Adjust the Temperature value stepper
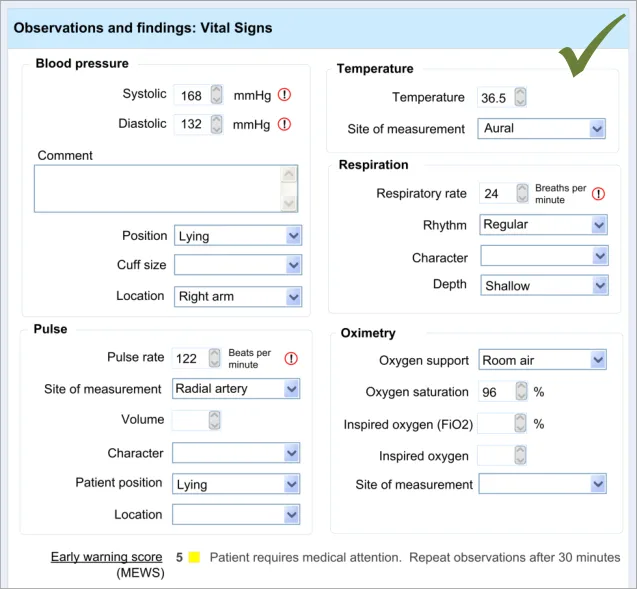 [x=520, y=98]
